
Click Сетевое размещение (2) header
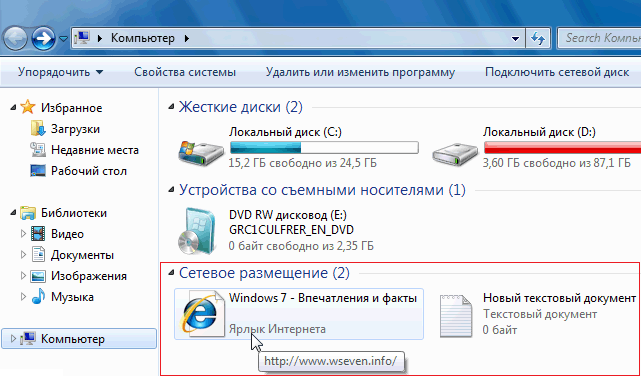coord(264,273)
